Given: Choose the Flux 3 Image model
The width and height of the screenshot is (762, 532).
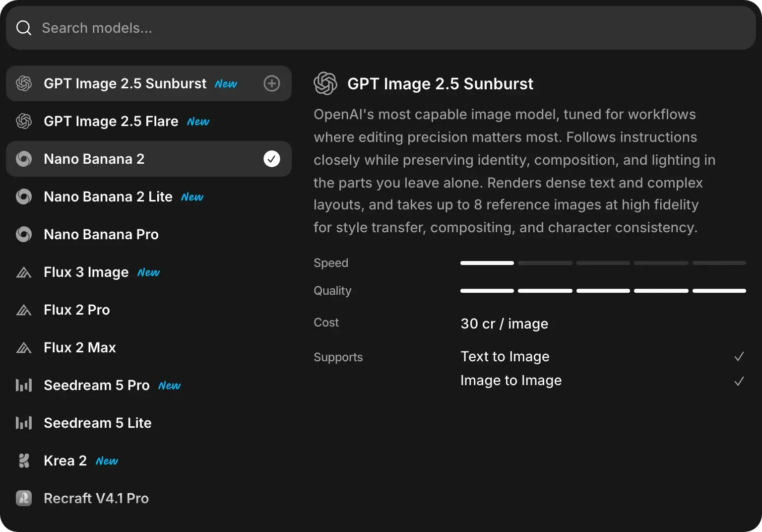Looking at the screenshot, I should tap(149, 272).
